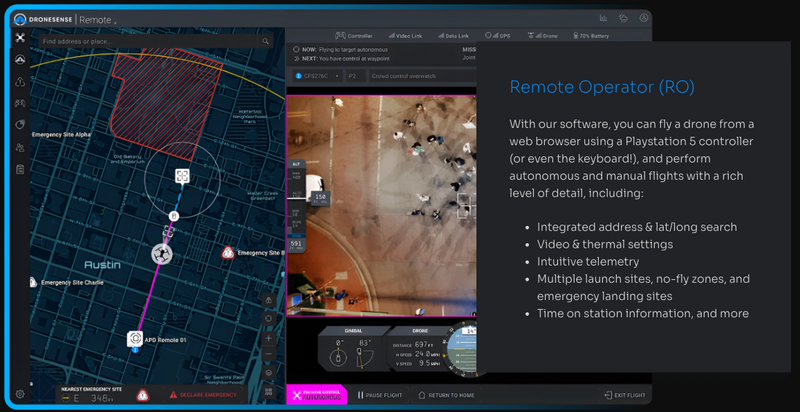The image size is (800, 412).
Task: Click the Emergency Site Alpha label
Action: (61, 135)
